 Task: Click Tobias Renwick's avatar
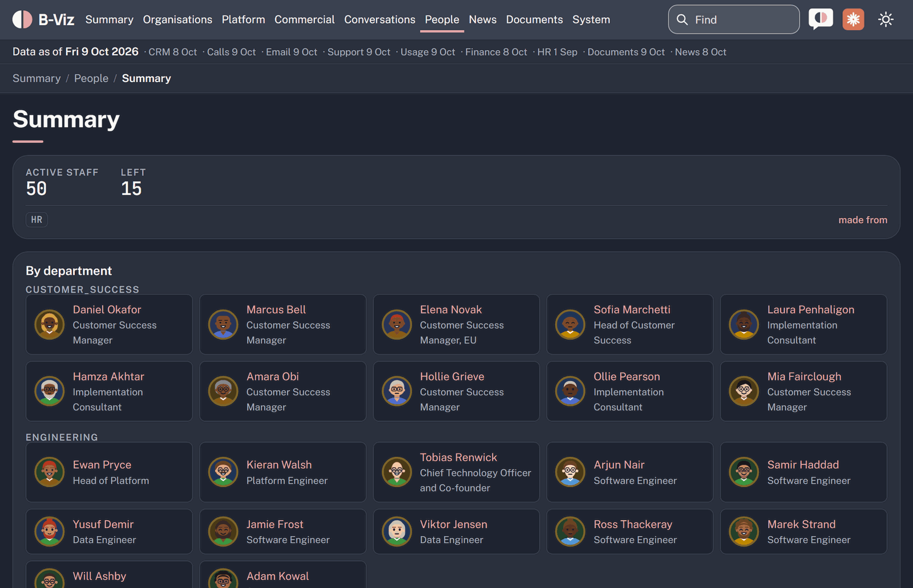(x=397, y=472)
